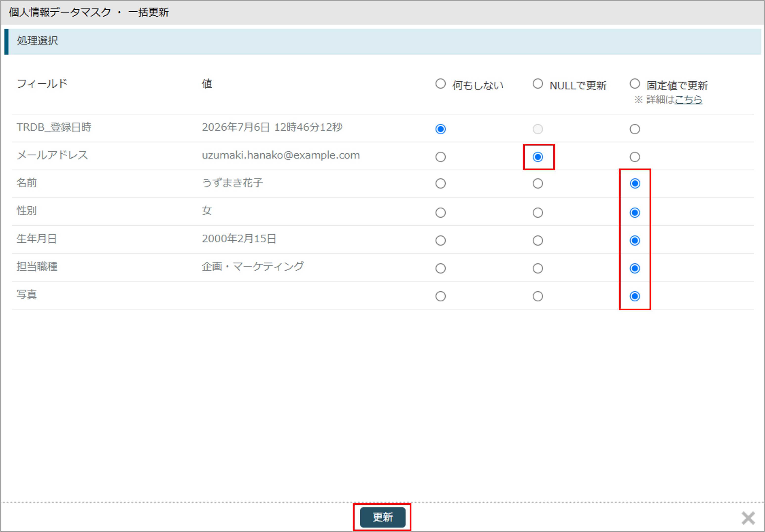Viewport: 765px width, 532px height.
Task: Click the 2000年2月15日 birthdate value
Action: (x=239, y=238)
